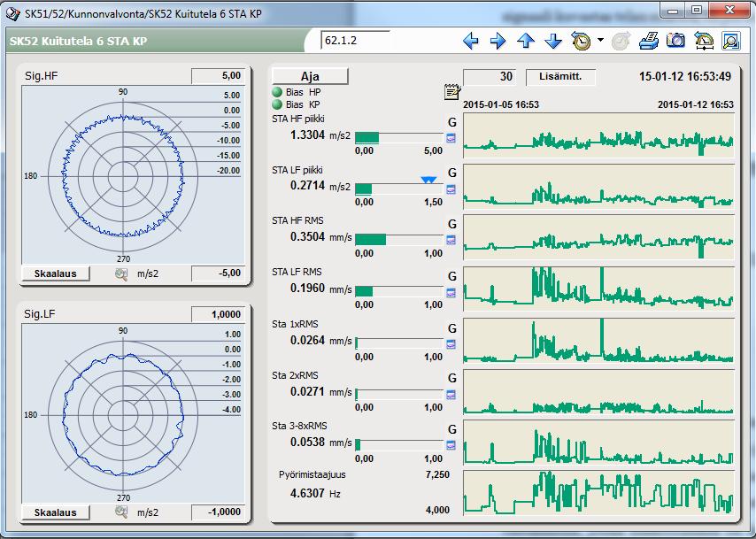
Task: Click Sig.LF upper scale field 1,0000
Action: tap(218, 314)
